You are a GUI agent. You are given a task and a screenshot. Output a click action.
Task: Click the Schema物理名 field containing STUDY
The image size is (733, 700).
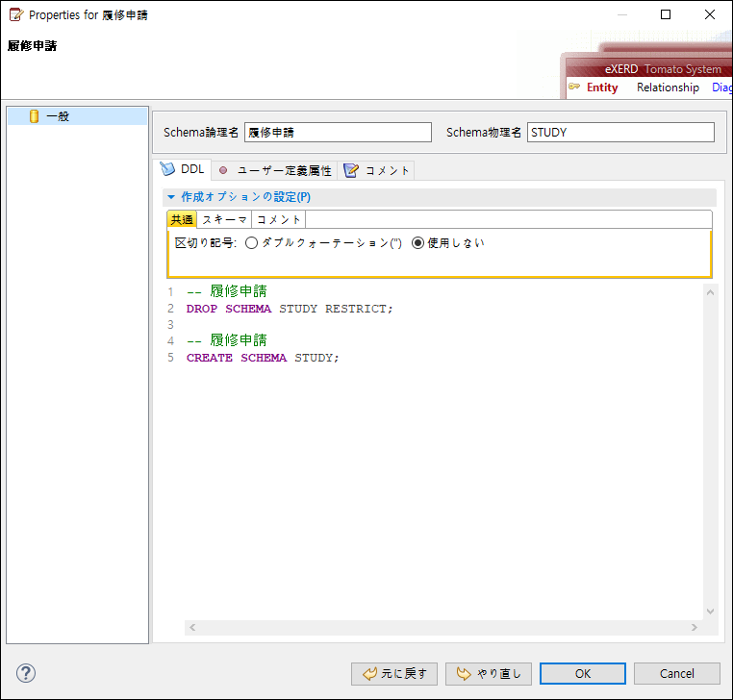620,133
